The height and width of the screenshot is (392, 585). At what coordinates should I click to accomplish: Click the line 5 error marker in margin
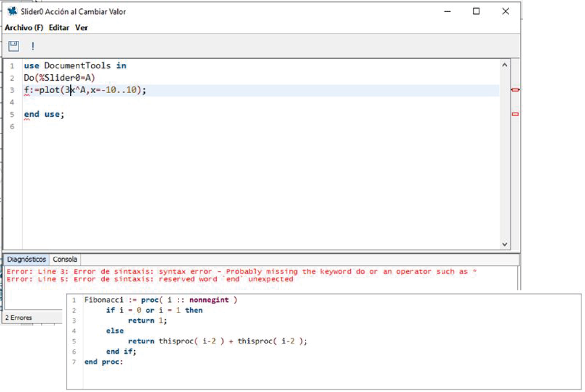(515, 114)
